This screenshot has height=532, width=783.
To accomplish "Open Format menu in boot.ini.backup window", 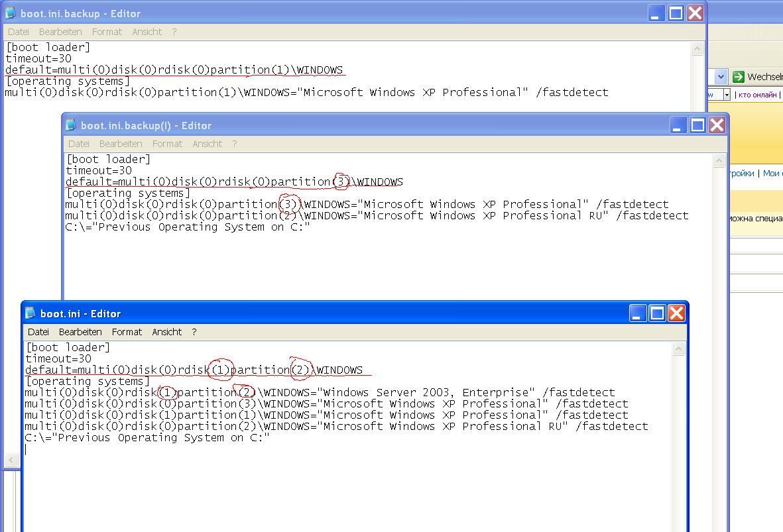I will 107,32.
